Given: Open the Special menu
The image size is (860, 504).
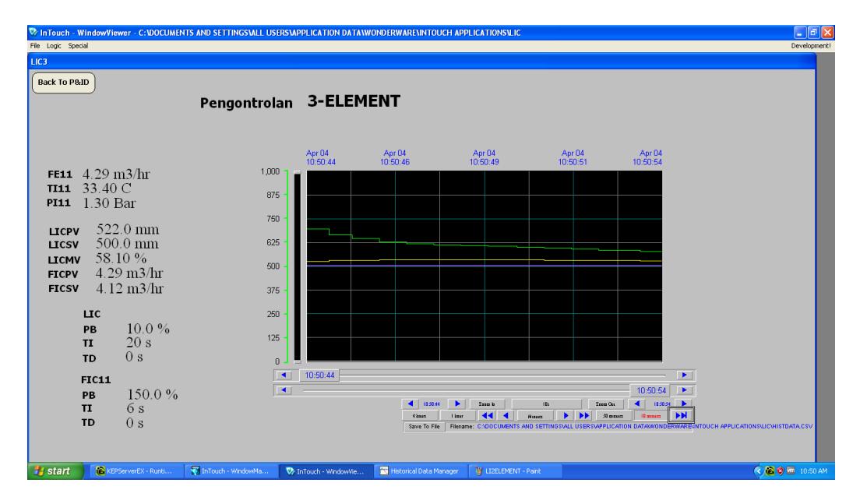Looking at the screenshot, I should [x=78, y=46].
